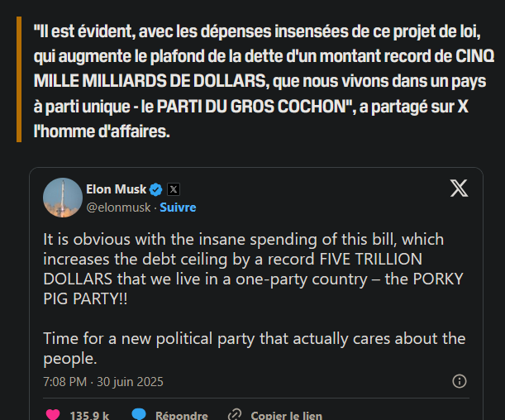The width and height of the screenshot is (505, 420).
Task: Click the words "l'homme d'affaires" in the quote
Action: tap(102, 131)
